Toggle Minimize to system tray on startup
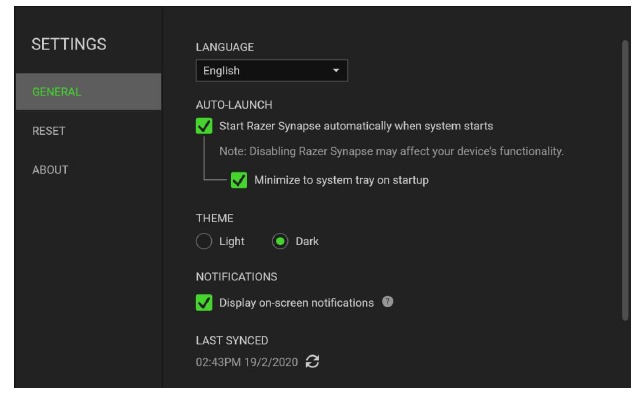642x393 pixels. 239,180
